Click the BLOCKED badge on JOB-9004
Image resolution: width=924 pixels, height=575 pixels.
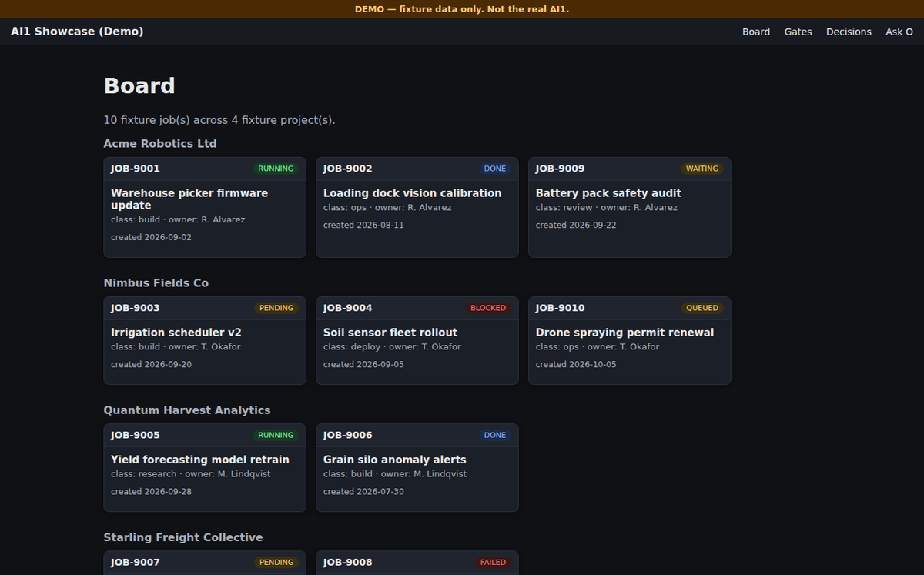tap(488, 308)
